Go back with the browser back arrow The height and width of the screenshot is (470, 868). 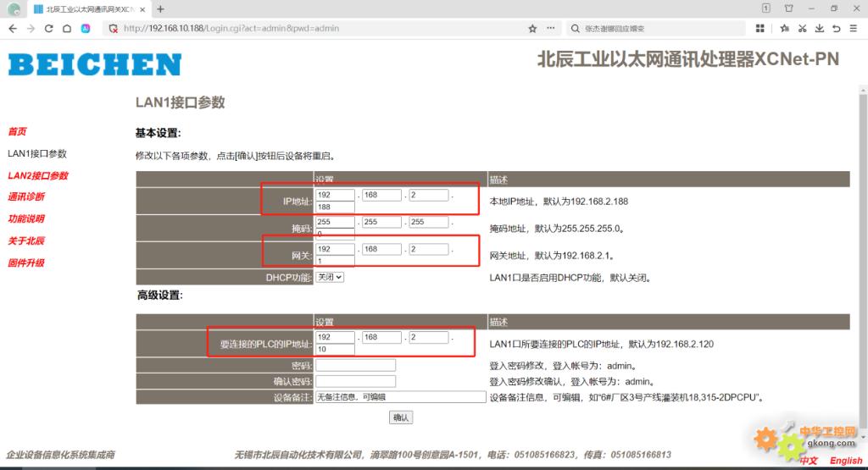(13, 28)
